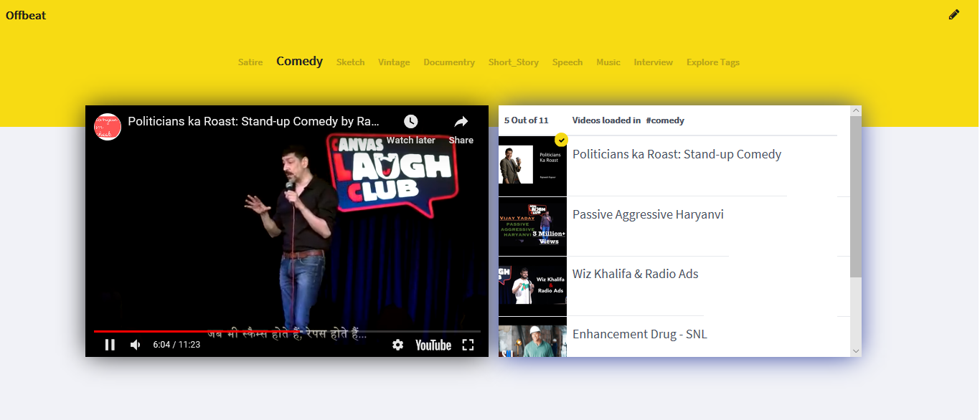Screen dimensions: 980x420
Task: Open the video title link in the player
Action: [254, 121]
